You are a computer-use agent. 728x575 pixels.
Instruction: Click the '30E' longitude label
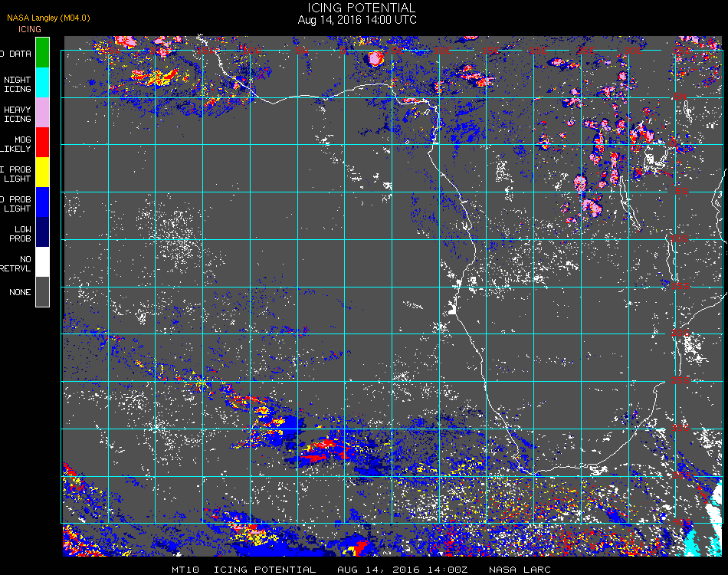(633, 50)
